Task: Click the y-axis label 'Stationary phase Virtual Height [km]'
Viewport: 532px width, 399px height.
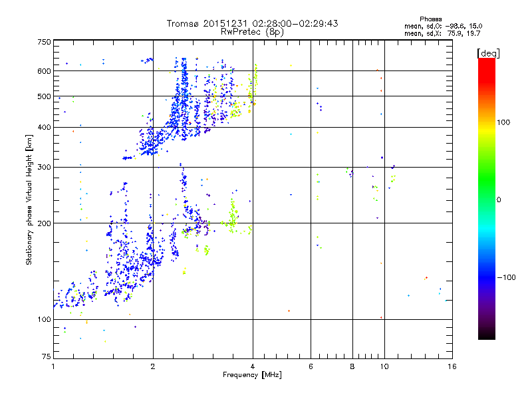Action: click(29, 200)
